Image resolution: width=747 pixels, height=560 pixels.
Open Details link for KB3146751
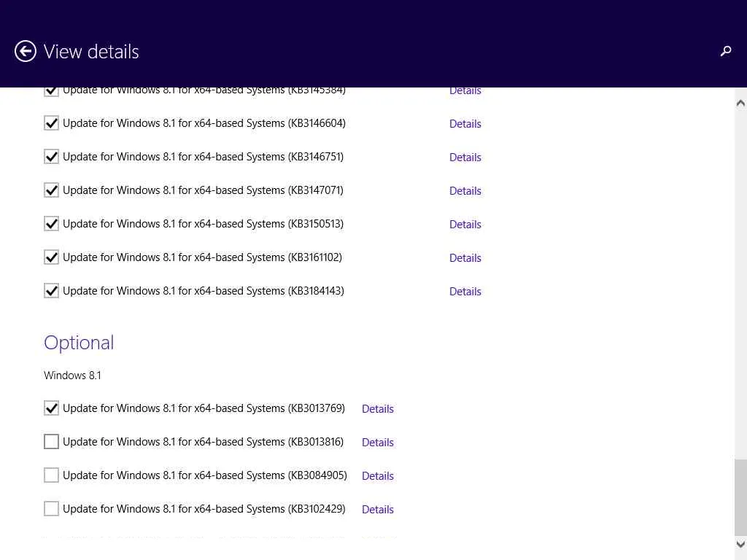pos(465,157)
